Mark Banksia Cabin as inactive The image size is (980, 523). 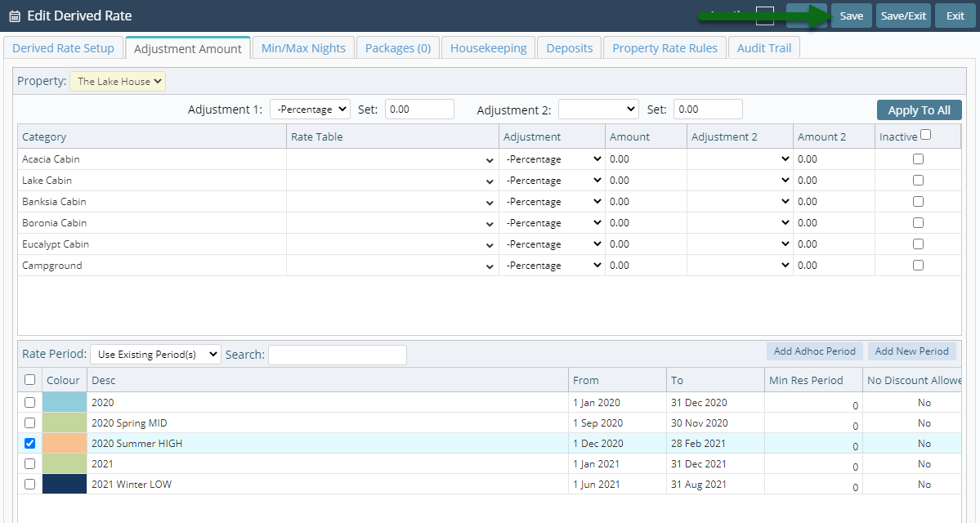point(918,202)
